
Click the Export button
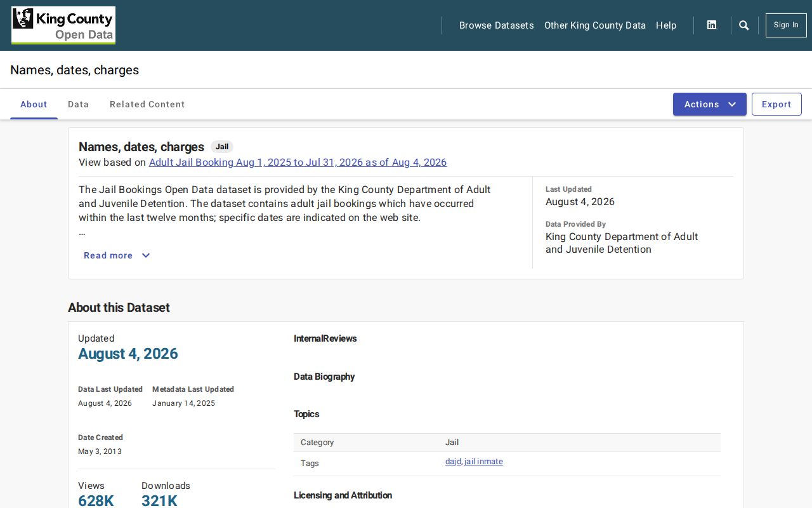776,104
